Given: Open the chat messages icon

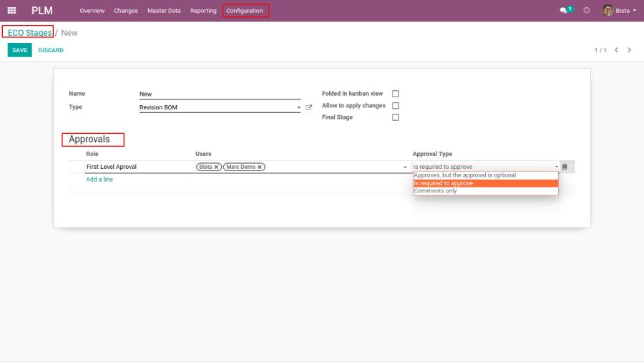Looking at the screenshot, I should [x=565, y=11].
